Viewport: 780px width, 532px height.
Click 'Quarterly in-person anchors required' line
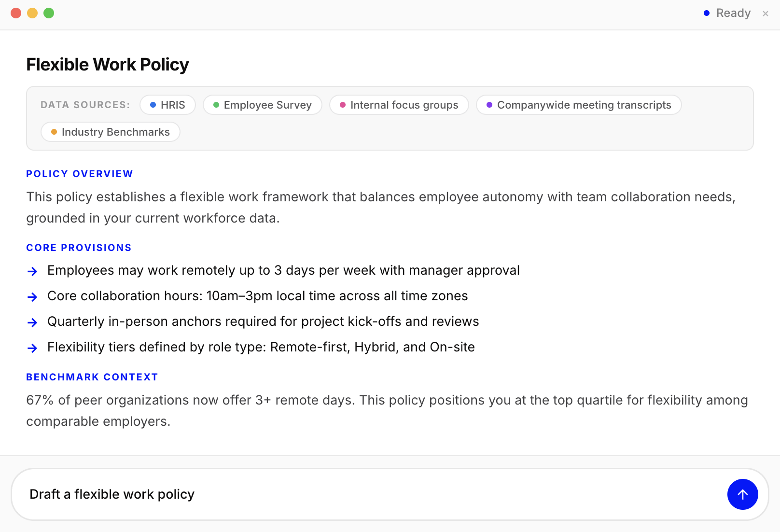[x=263, y=322]
